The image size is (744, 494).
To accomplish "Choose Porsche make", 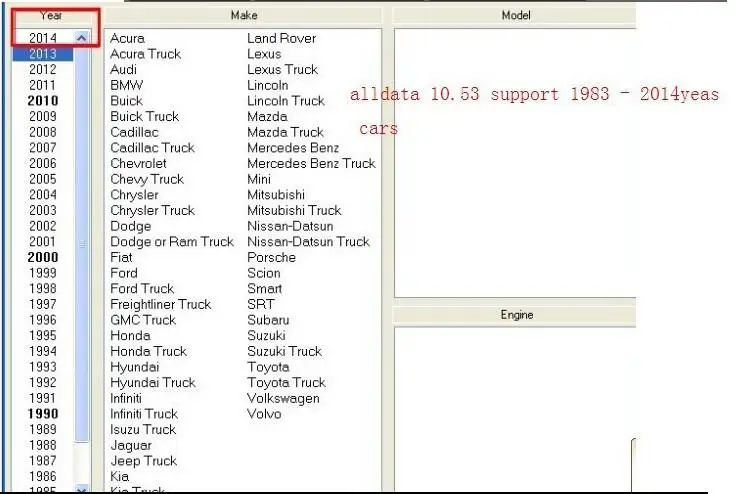I will pyautogui.click(x=271, y=257).
